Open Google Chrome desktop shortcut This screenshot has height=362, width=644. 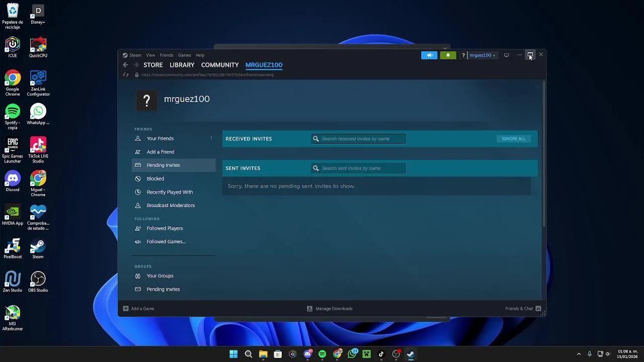pos(13,83)
